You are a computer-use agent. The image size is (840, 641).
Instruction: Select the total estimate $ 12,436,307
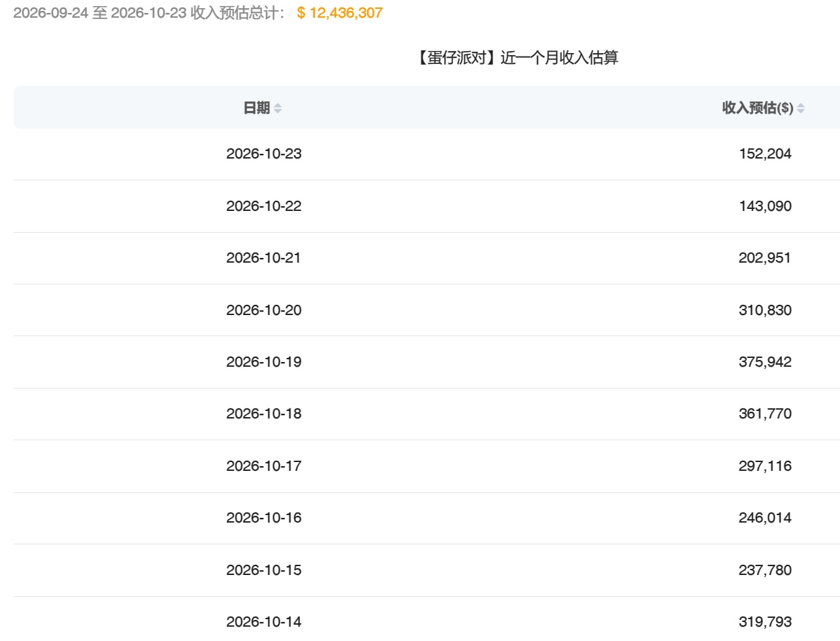point(340,13)
